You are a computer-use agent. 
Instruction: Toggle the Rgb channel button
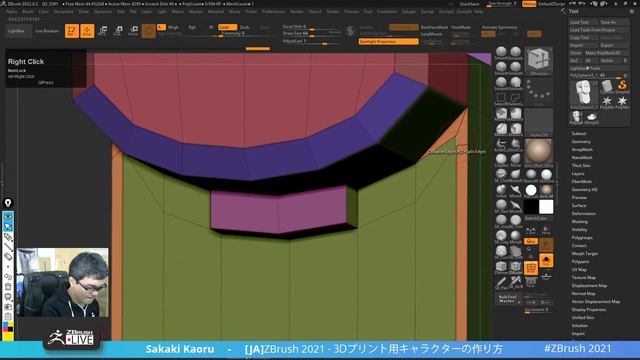(x=192, y=27)
